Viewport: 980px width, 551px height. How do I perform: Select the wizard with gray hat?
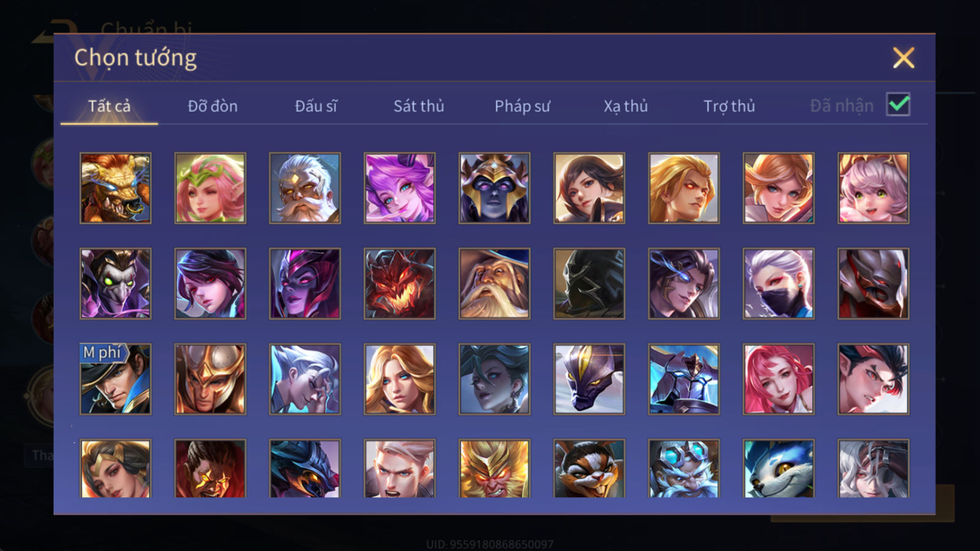tap(494, 283)
